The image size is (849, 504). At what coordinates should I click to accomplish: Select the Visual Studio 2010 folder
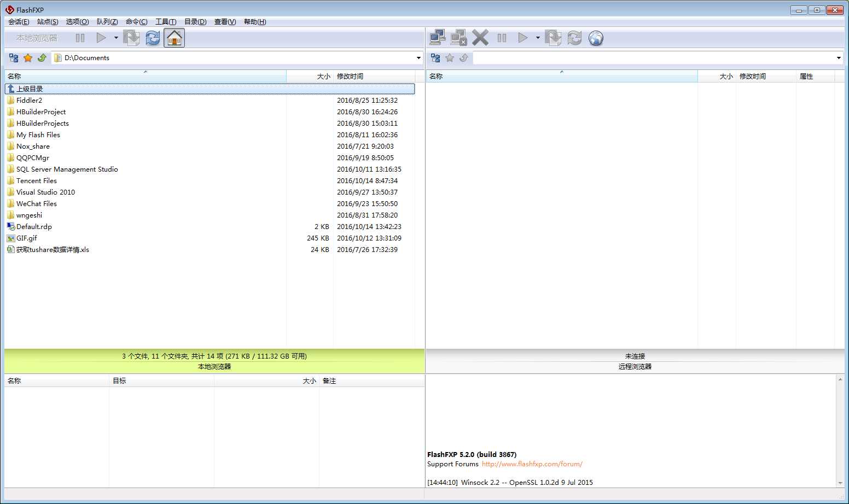pos(210,192)
